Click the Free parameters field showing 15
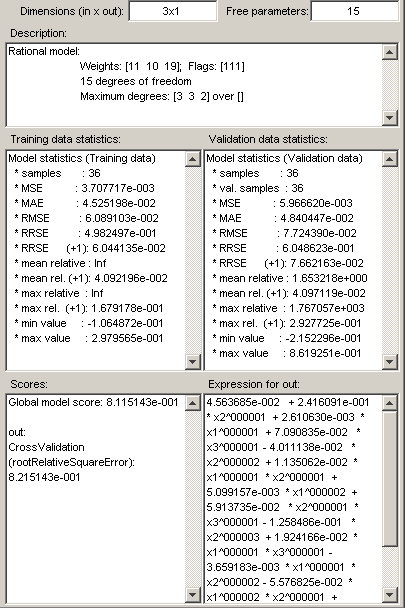 354,11
